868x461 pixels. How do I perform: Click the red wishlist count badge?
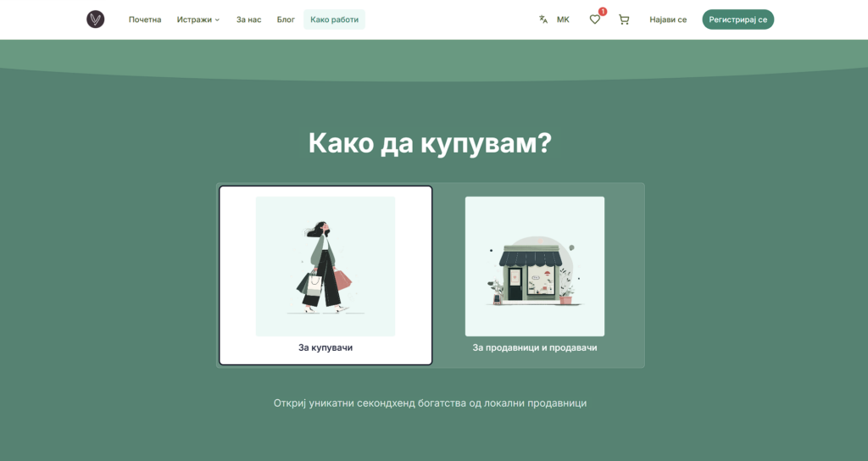coord(603,12)
